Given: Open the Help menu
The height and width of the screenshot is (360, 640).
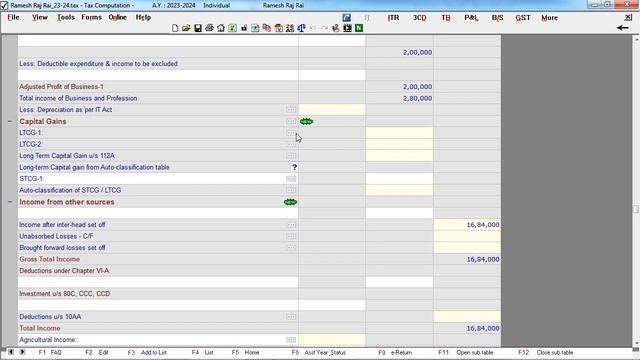Looking at the screenshot, I should click(143, 17).
